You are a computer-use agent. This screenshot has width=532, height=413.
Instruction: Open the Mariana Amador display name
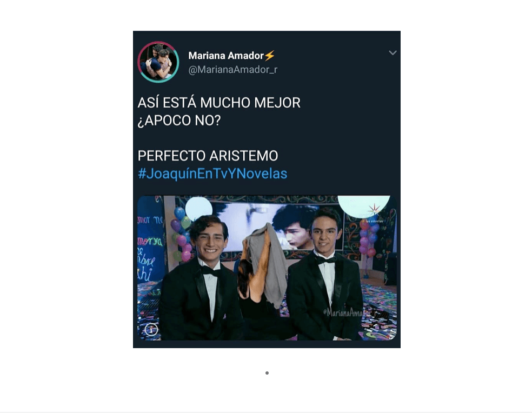226,56
